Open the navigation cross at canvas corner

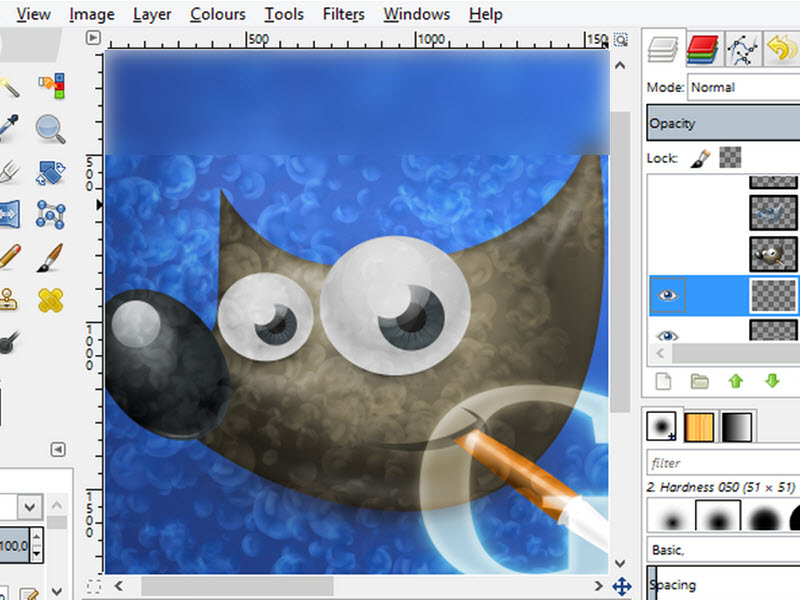[x=621, y=586]
